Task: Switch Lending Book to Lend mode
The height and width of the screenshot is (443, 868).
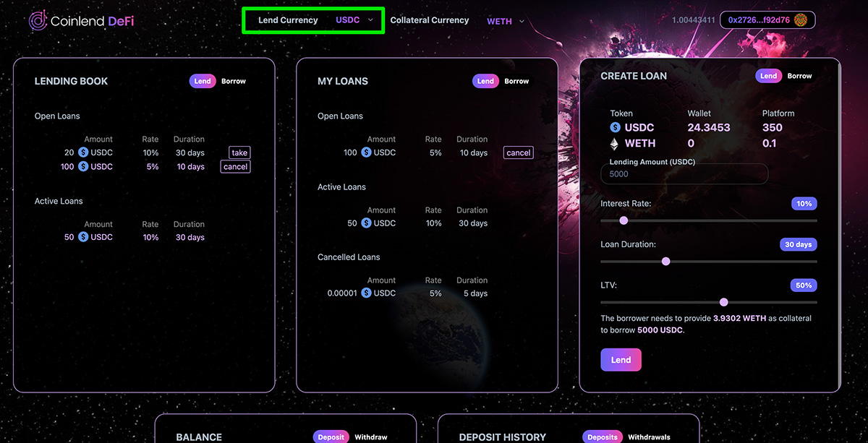Action: [203, 81]
